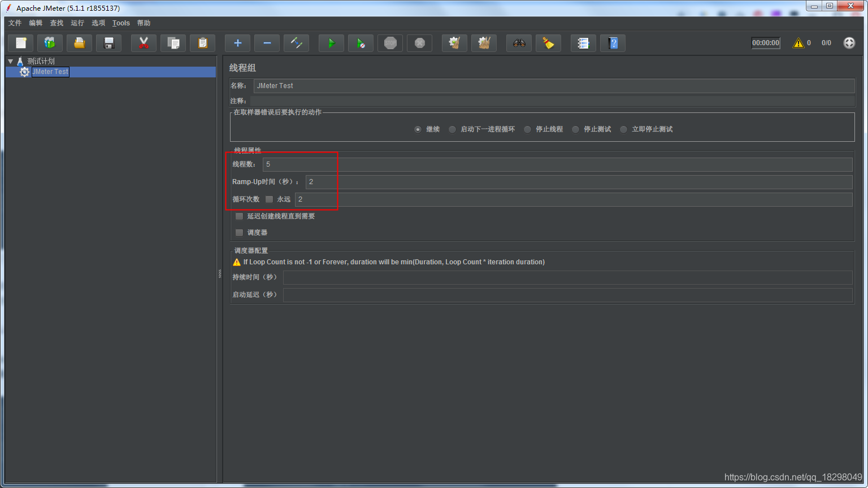Open the 编辑 menu
This screenshot has height=488, width=868.
pos(36,23)
